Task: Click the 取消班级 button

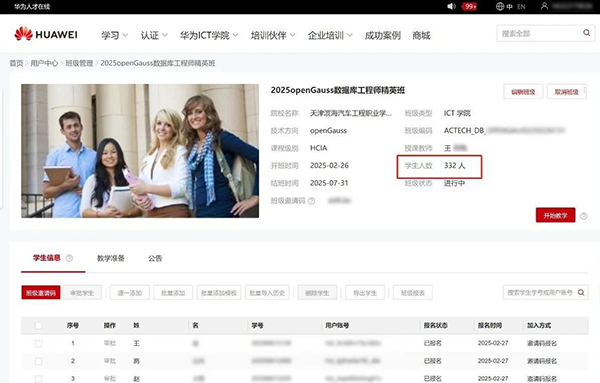Action: tap(566, 92)
